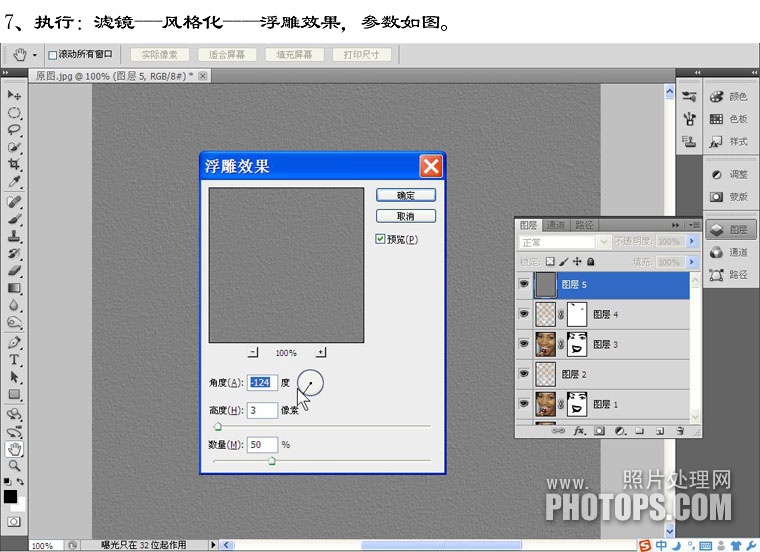The image size is (760, 552).
Task: Toggle lock position in Layers panel
Action: 577,262
